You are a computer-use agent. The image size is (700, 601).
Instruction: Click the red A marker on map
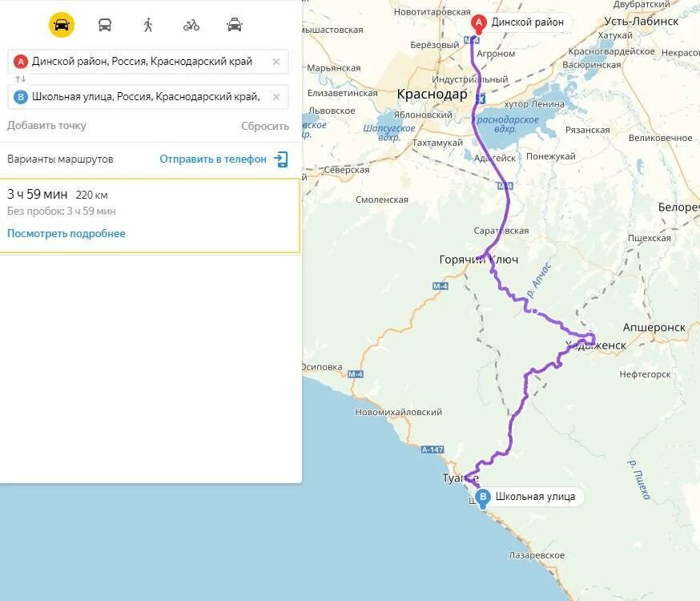pos(479,24)
